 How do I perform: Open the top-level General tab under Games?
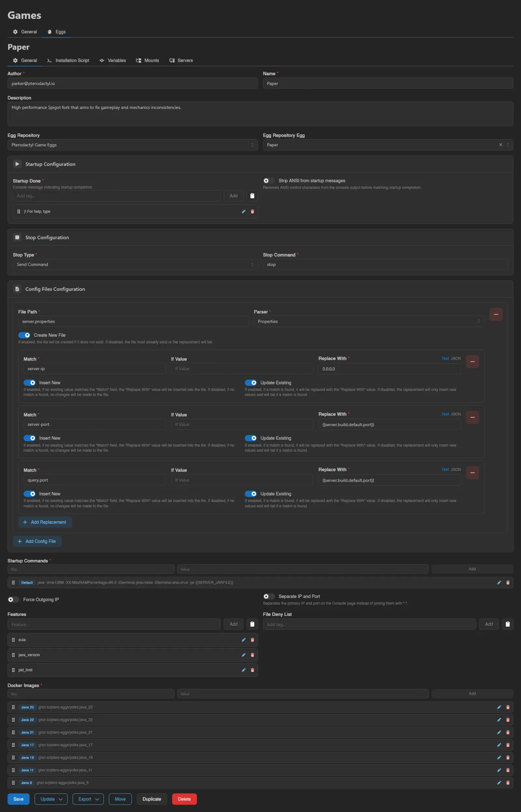pos(25,32)
